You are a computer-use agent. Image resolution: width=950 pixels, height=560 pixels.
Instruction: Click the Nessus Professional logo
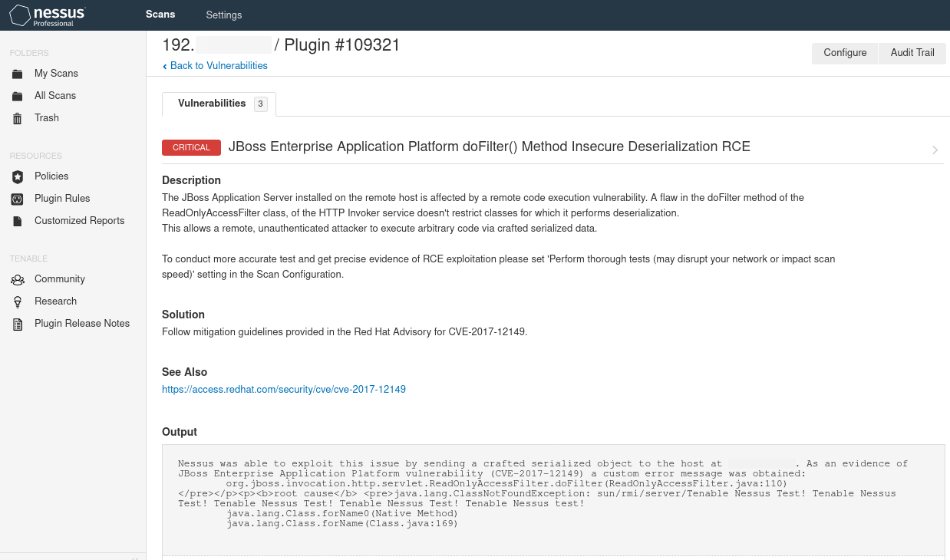pyautogui.click(x=47, y=15)
